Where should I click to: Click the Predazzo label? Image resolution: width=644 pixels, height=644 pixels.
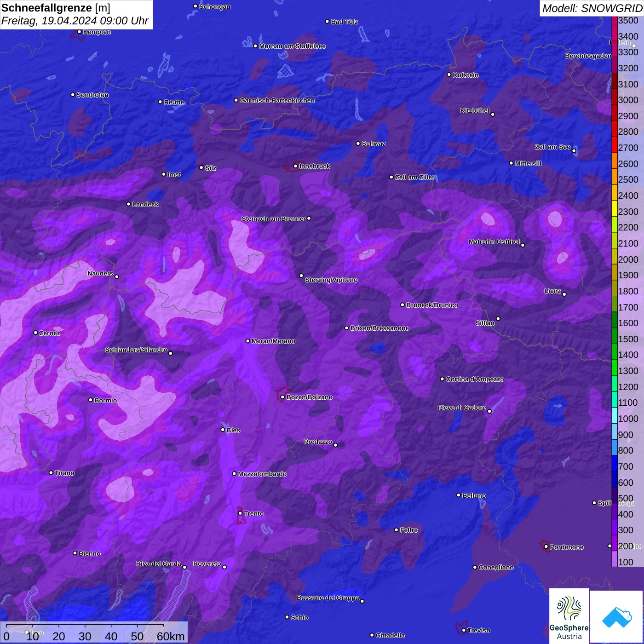pos(318,442)
